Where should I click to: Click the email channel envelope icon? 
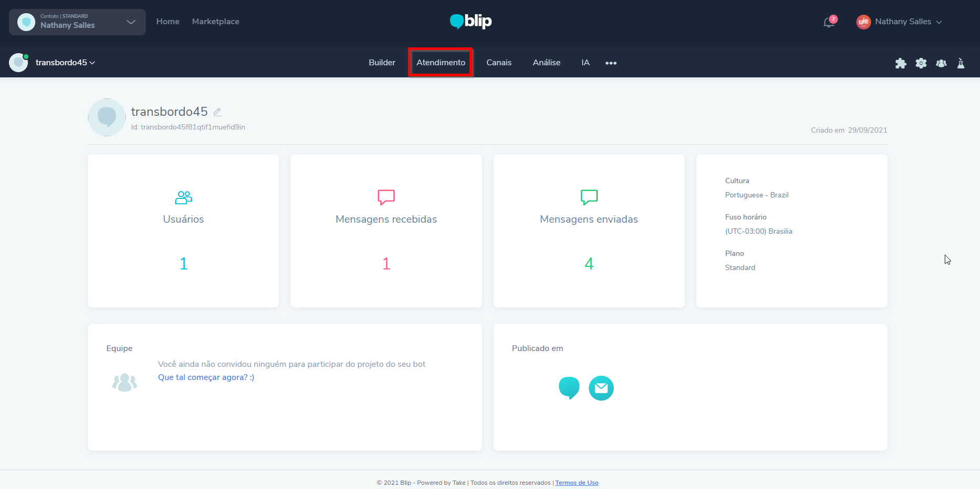601,388
